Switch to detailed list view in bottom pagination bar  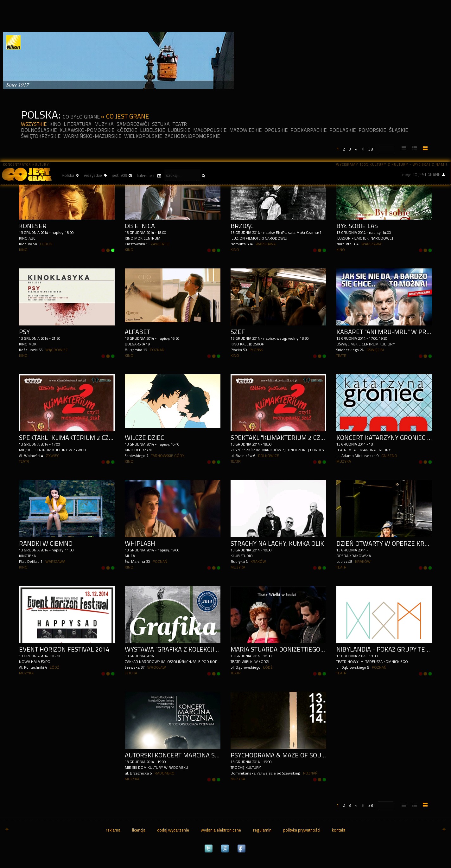(415, 805)
